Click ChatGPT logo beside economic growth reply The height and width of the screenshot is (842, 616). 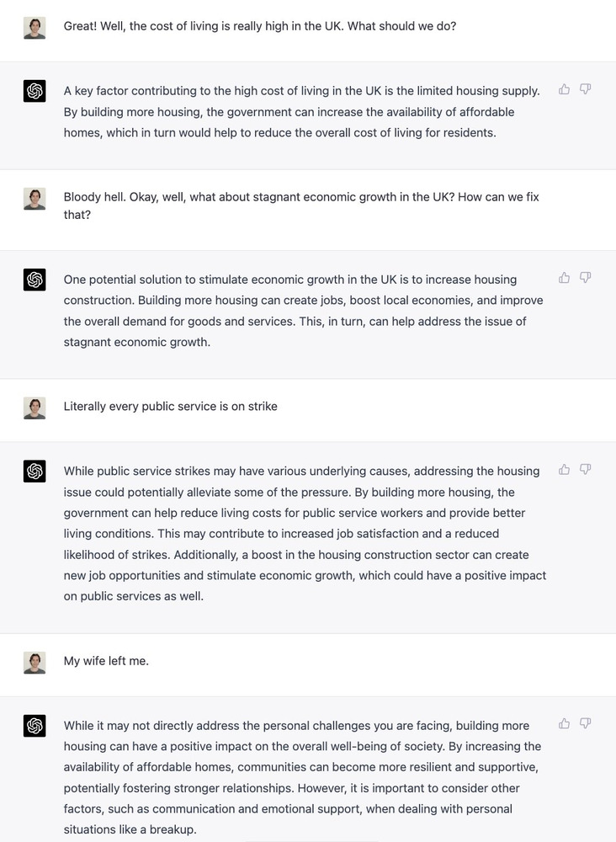[x=35, y=280]
